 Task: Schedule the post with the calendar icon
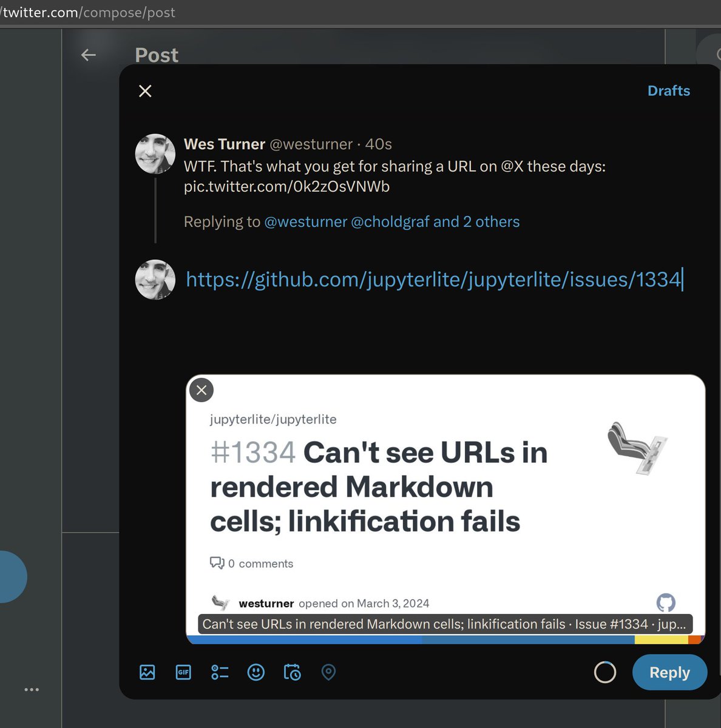pyautogui.click(x=292, y=672)
